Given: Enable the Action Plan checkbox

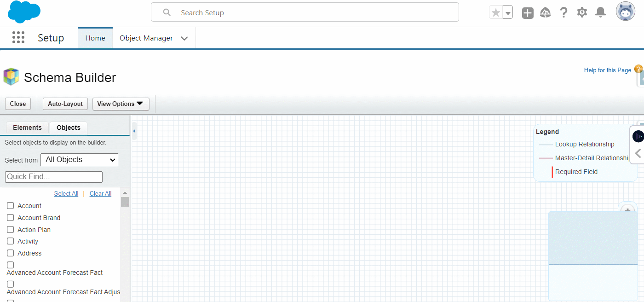Looking at the screenshot, I should click(11, 230).
